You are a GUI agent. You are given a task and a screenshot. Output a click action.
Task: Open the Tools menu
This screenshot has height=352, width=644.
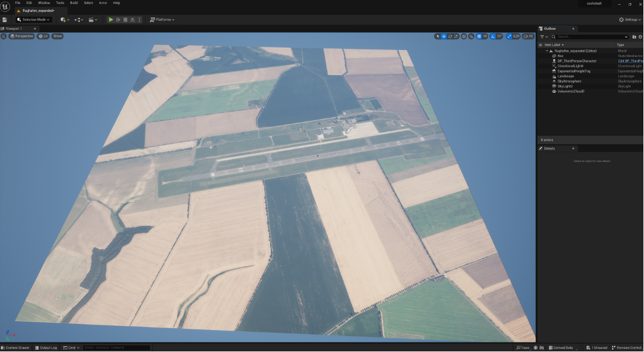click(60, 3)
